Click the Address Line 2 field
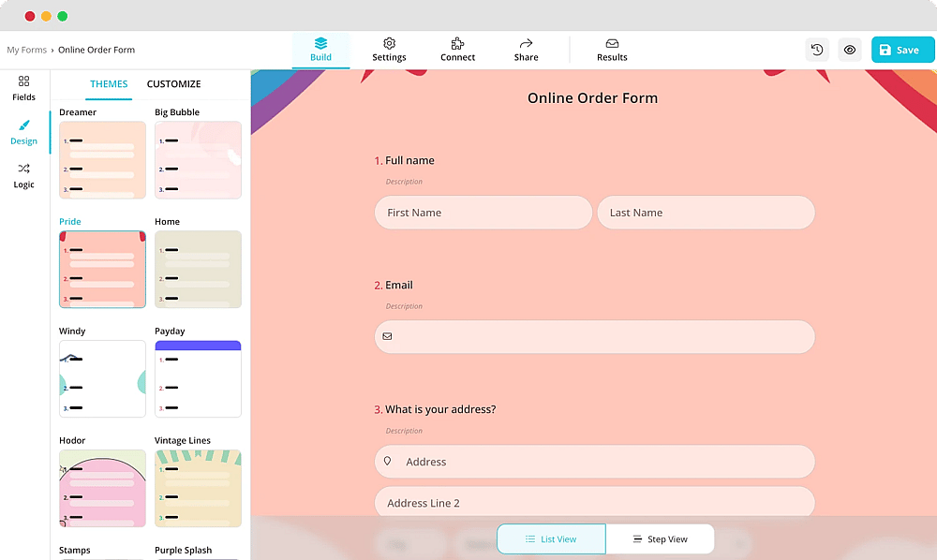 [x=595, y=502]
